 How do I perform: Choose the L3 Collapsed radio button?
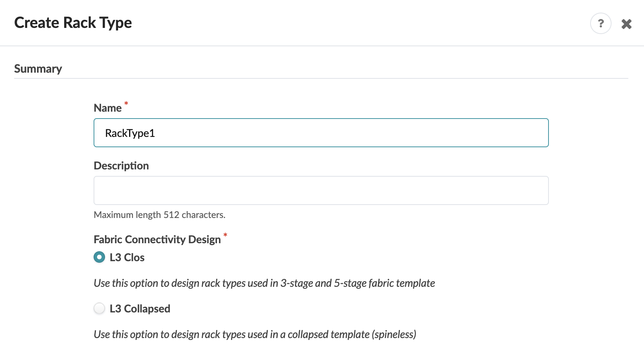[99, 308]
